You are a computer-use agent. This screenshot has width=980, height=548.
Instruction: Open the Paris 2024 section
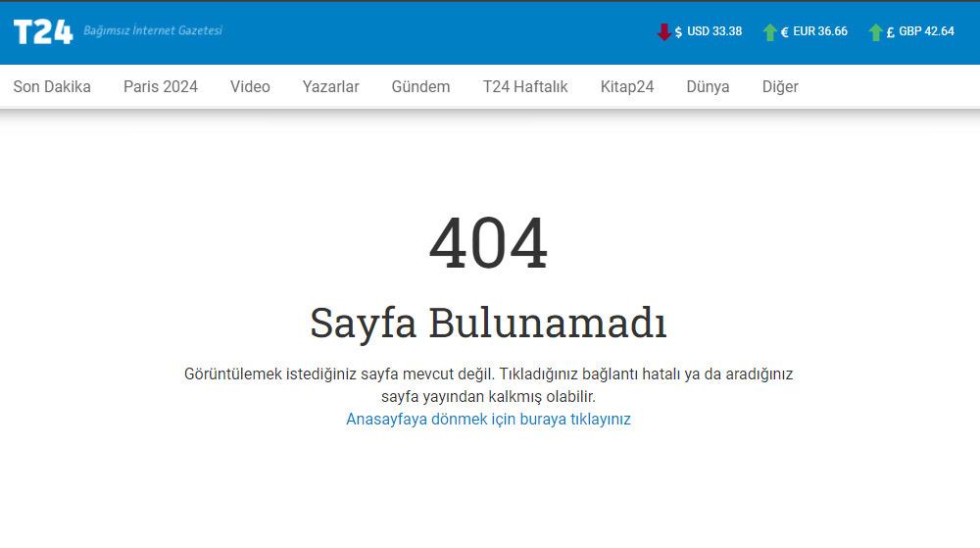pos(161,86)
